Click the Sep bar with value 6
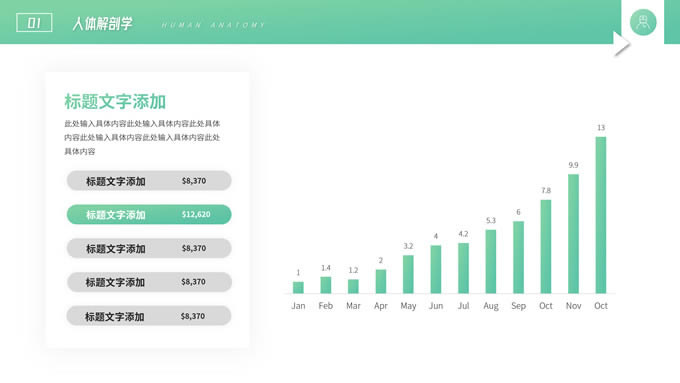Viewport: 680px width, 383px height. tap(518, 257)
